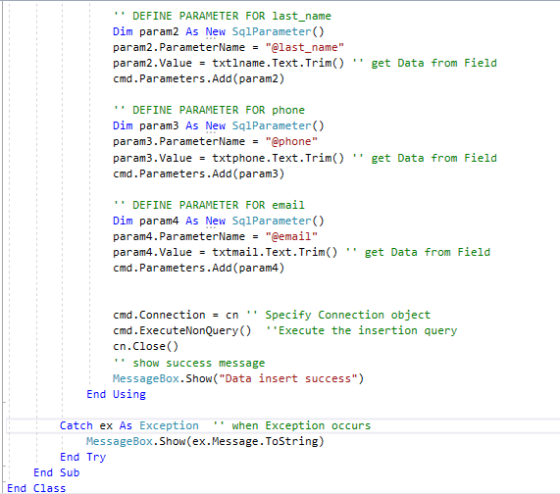Click the cmd.Parameters.Add(param2) line
This screenshot has width=560, height=494.
[x=199, y=79]
